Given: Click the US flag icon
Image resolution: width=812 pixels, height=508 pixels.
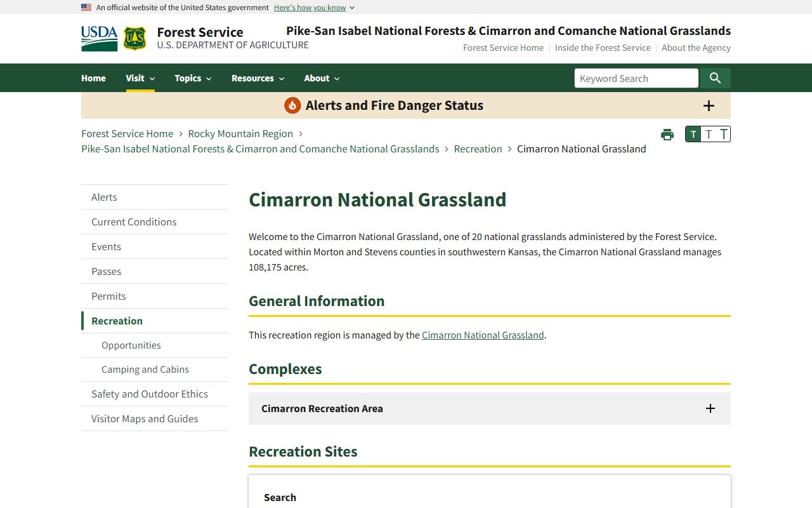Looking at the screenshot, I should (x=86, y=8).
